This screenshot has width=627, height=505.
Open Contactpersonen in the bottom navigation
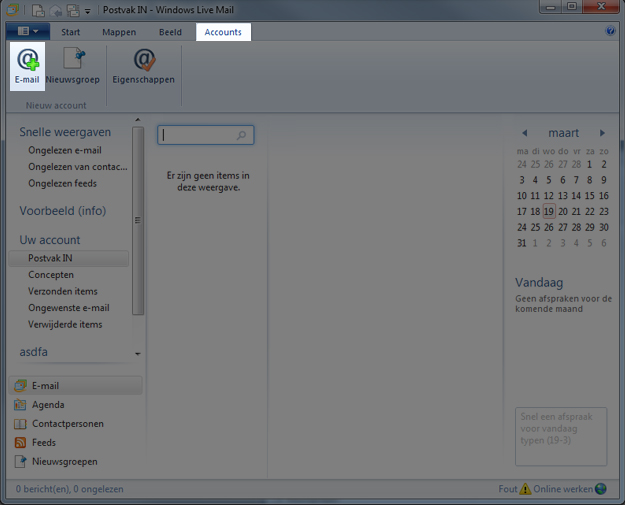(x=59, y=424)
